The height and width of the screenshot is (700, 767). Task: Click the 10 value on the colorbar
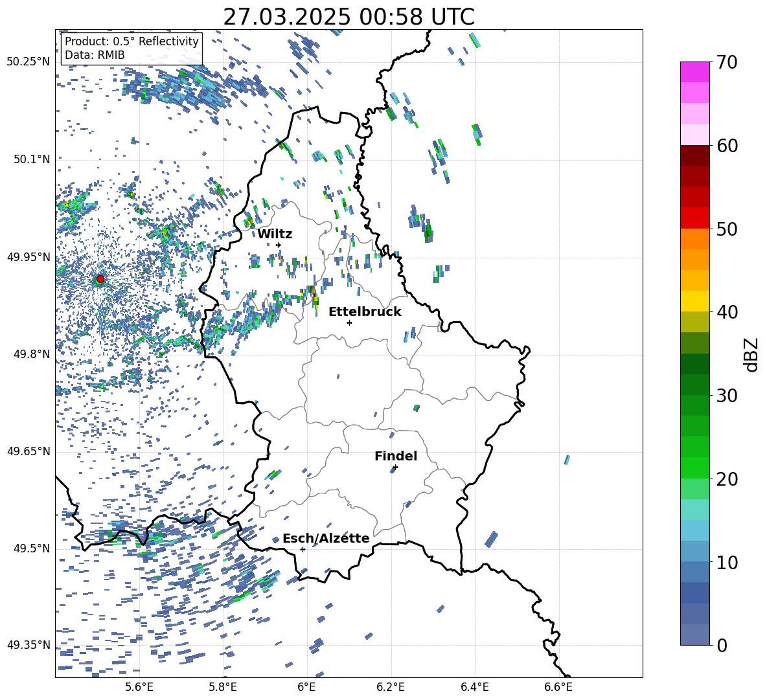pos(726,562)
